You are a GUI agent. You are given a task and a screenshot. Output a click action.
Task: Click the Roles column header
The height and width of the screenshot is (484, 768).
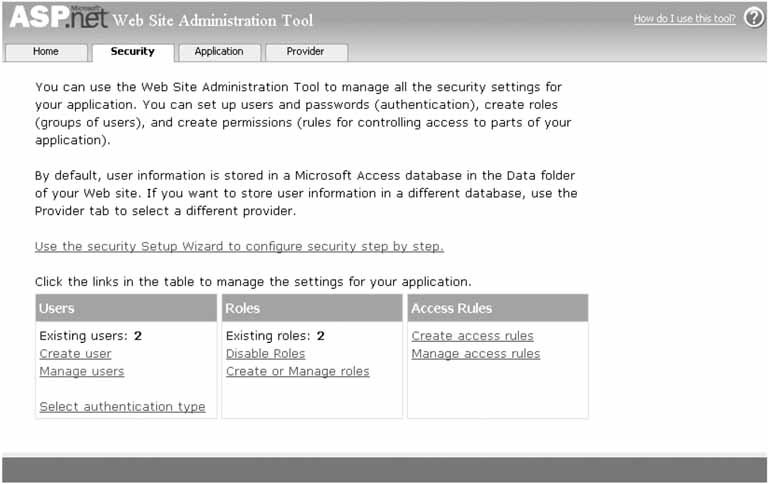coord(243,308)
